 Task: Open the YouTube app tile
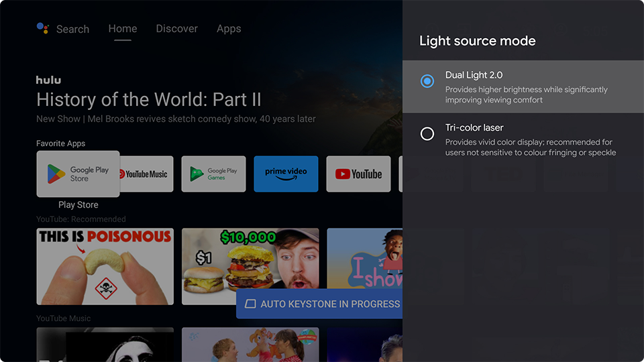(358, 174)
